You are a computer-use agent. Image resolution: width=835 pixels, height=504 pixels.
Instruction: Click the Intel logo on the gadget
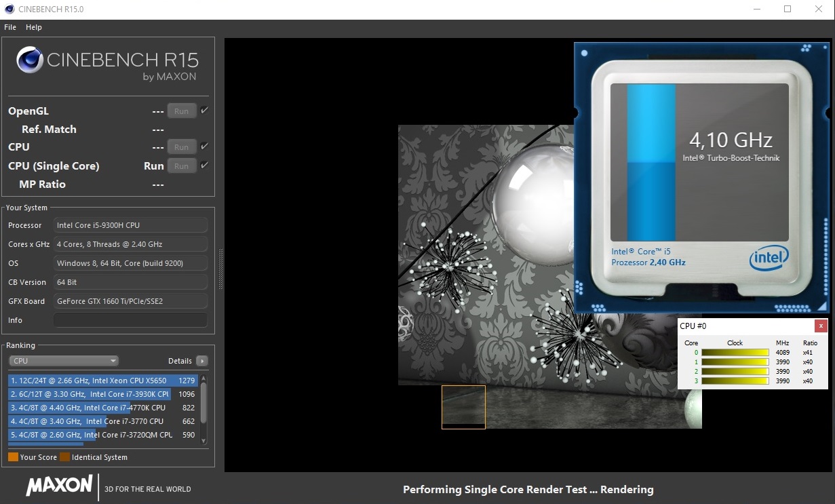point(769,258)
